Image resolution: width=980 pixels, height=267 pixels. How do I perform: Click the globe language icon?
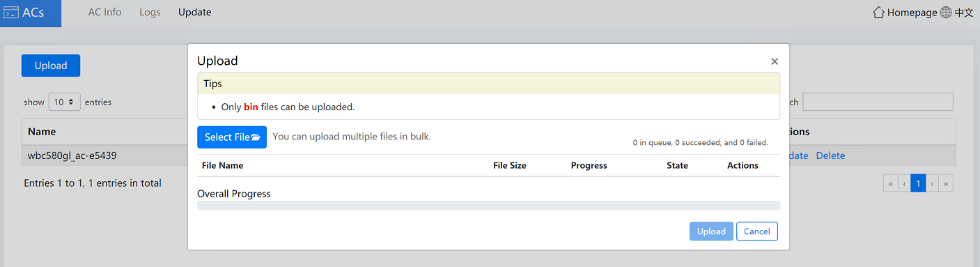tap(946, 13)
